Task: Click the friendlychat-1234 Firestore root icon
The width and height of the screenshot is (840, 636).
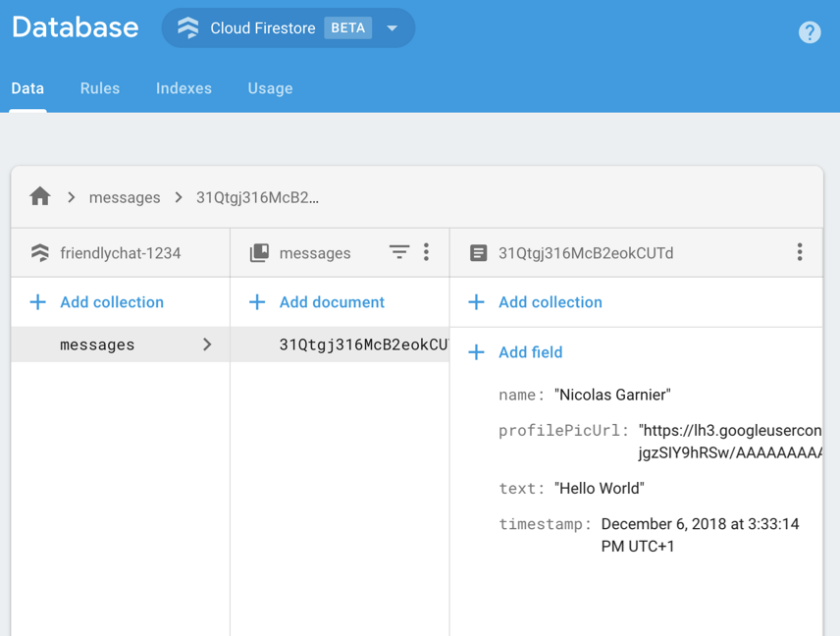Action: (40, 253)
